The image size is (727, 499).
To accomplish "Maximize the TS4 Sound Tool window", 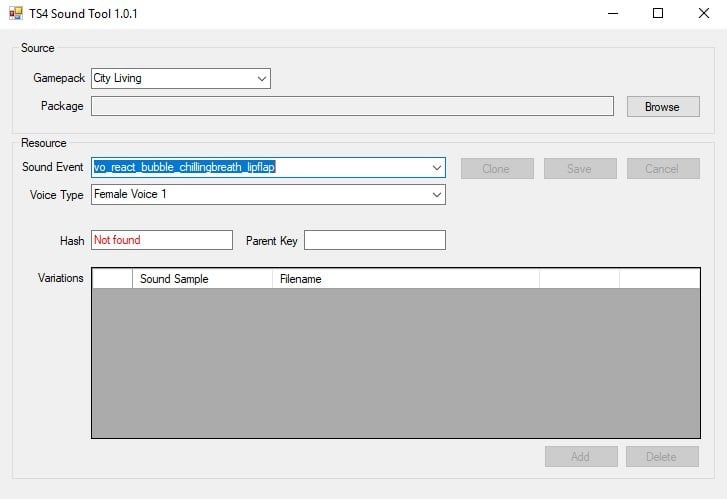I will 657,13.
